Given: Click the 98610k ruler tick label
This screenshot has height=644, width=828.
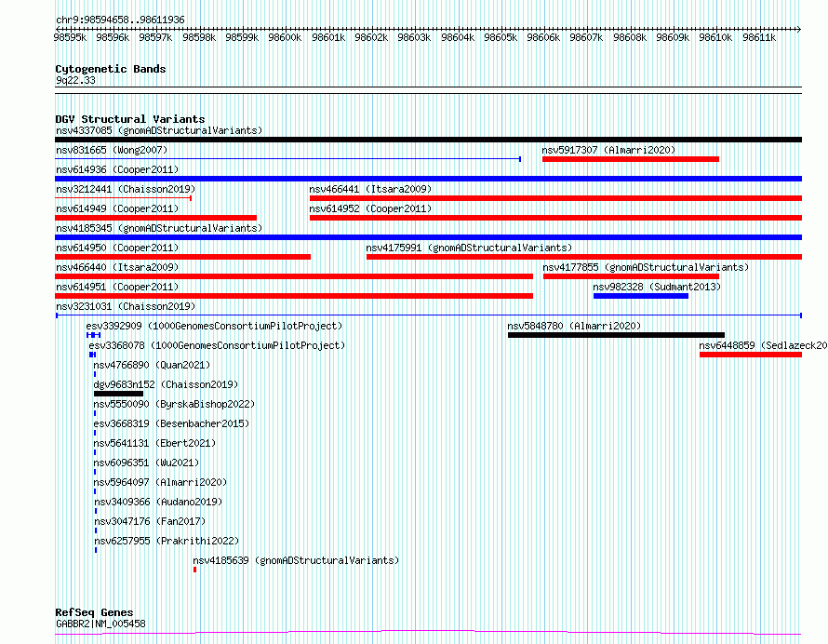Looking at the screenshot, I should (x=715, y=38).
